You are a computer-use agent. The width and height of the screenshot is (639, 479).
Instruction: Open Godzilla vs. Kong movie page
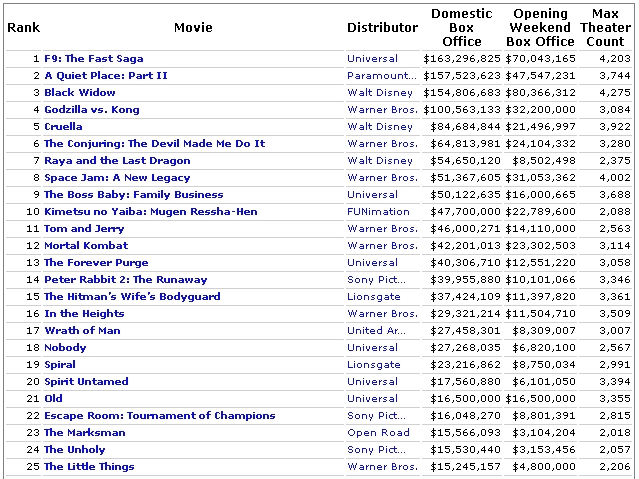click(92, 110)
